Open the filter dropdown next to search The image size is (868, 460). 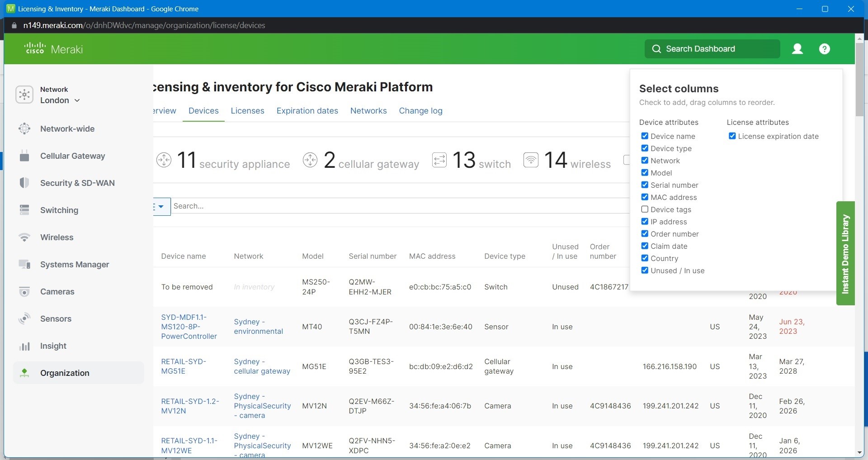click(x=161, y=207)
